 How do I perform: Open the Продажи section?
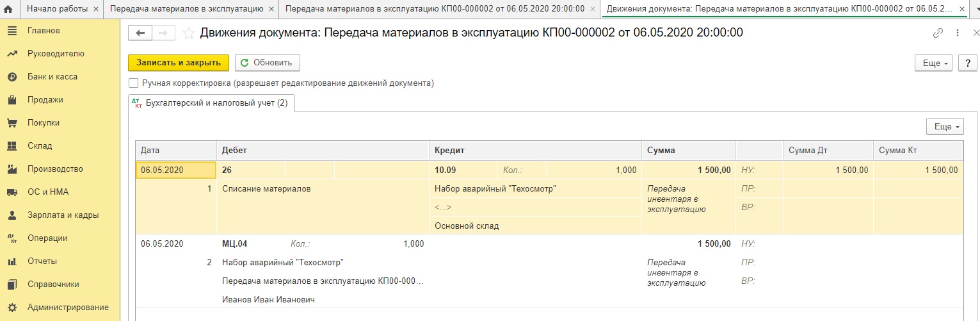[x=45, y=100]
